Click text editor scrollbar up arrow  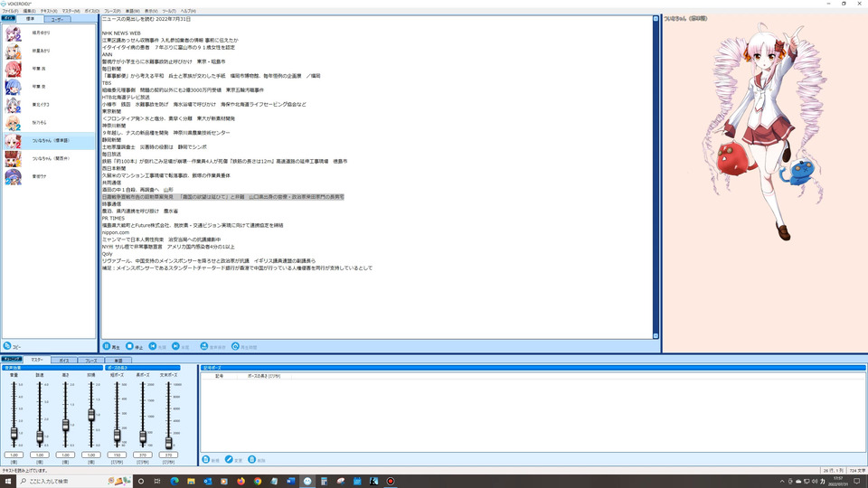pos(656,19)
